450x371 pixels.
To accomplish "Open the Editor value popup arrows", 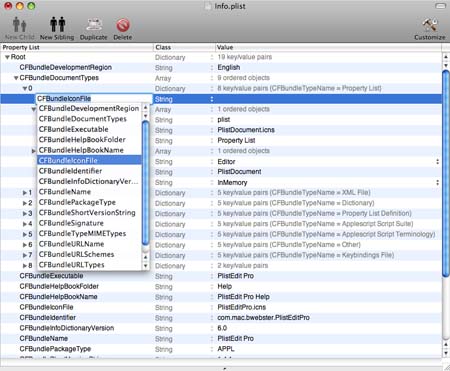I will pos(437,162).
